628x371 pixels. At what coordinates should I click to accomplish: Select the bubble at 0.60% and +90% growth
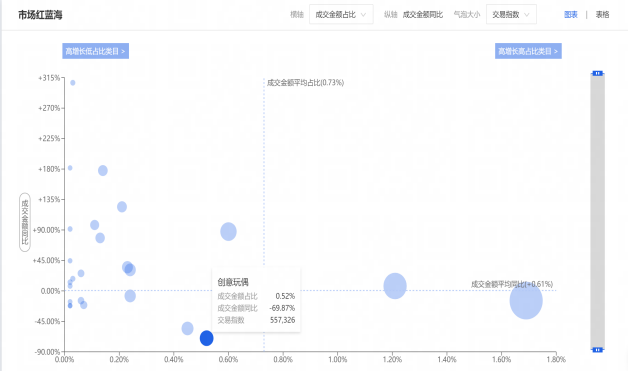coord(228,232)
